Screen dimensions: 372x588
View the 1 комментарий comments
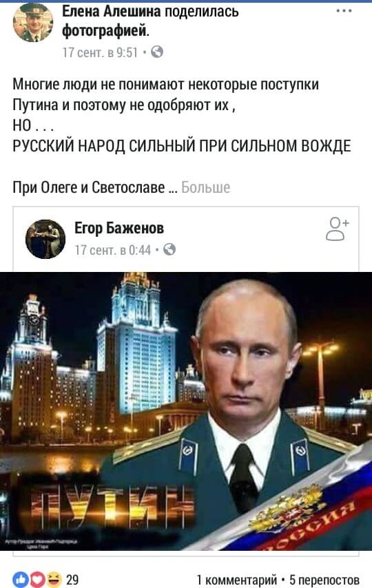[x=236, y=579]
